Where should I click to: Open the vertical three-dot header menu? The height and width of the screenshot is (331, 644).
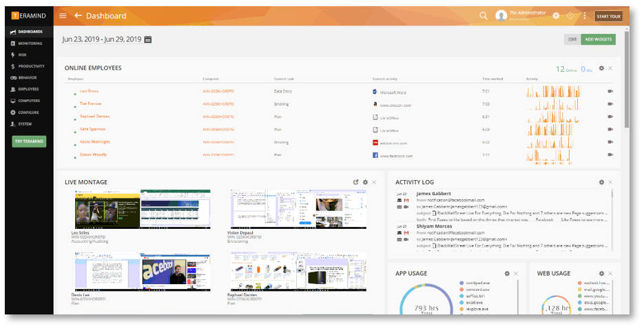[x=585, y=16]
